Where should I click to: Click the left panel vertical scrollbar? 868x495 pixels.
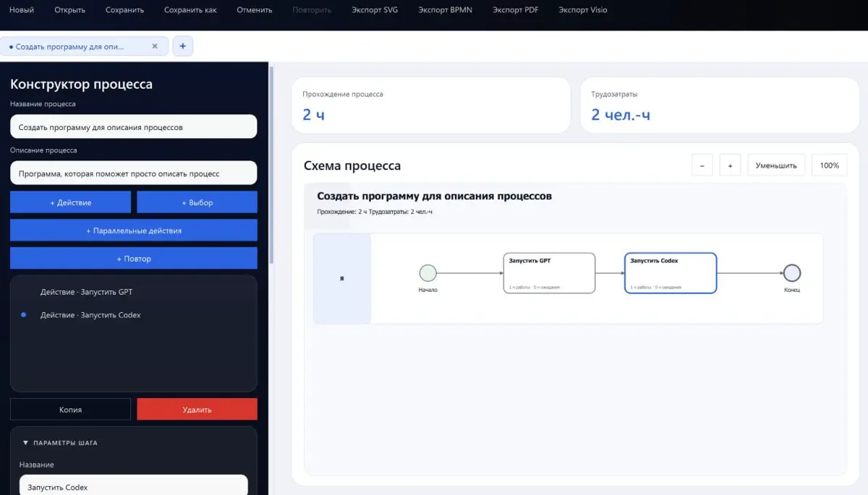271,166
